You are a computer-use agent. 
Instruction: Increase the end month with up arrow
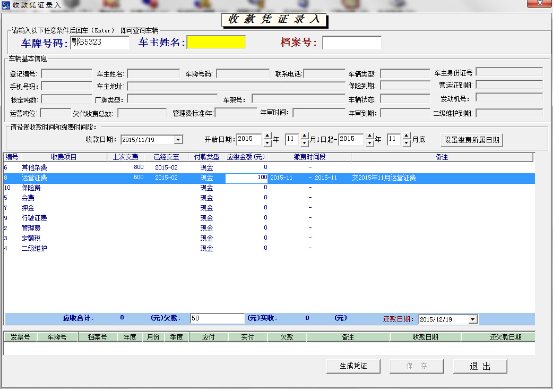coord(407,136)
